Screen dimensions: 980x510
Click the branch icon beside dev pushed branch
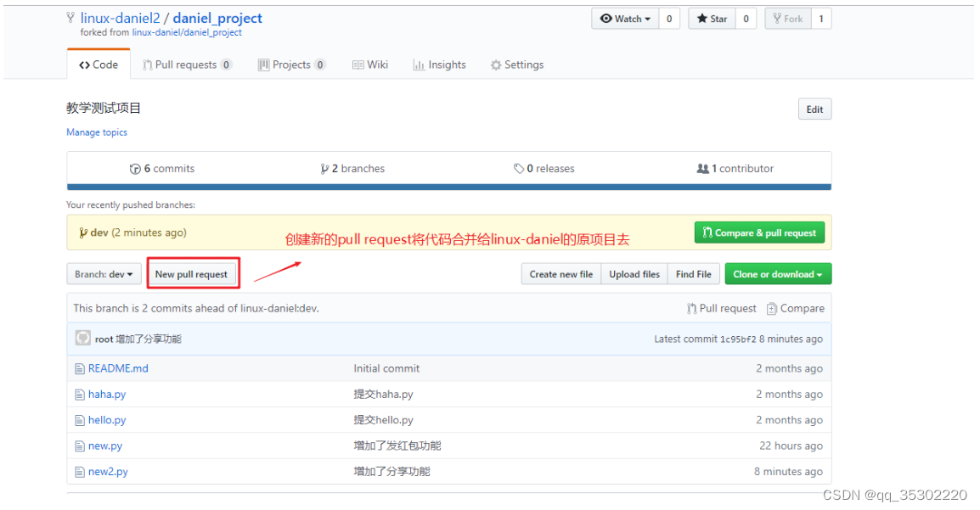83,233
